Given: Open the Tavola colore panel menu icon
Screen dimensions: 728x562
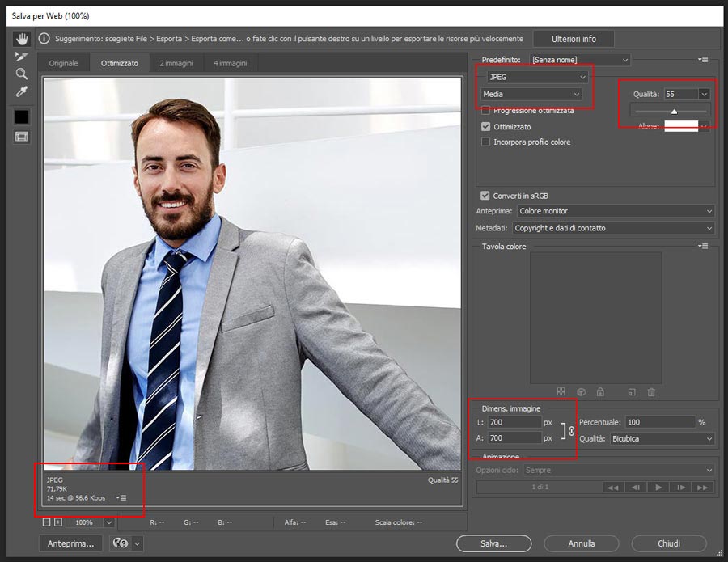Looking at the screenshot, I should [x=703, y=246].
